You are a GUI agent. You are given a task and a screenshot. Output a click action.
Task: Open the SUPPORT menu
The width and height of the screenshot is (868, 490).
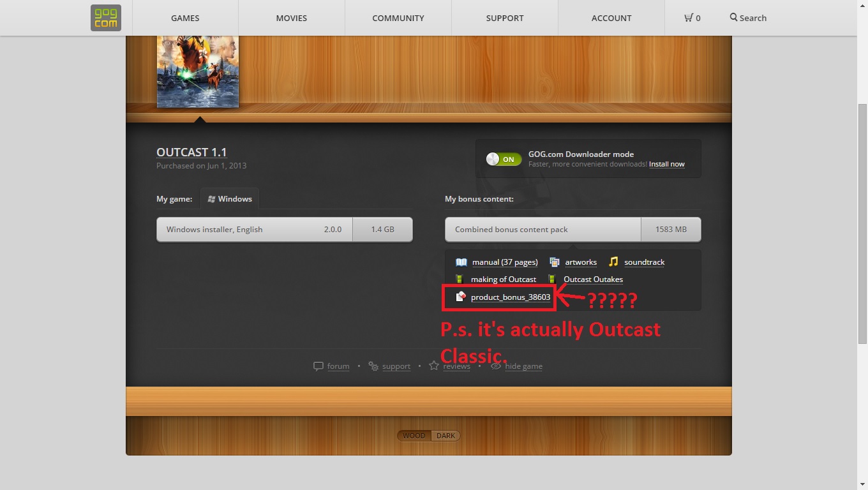coord(505,18)
